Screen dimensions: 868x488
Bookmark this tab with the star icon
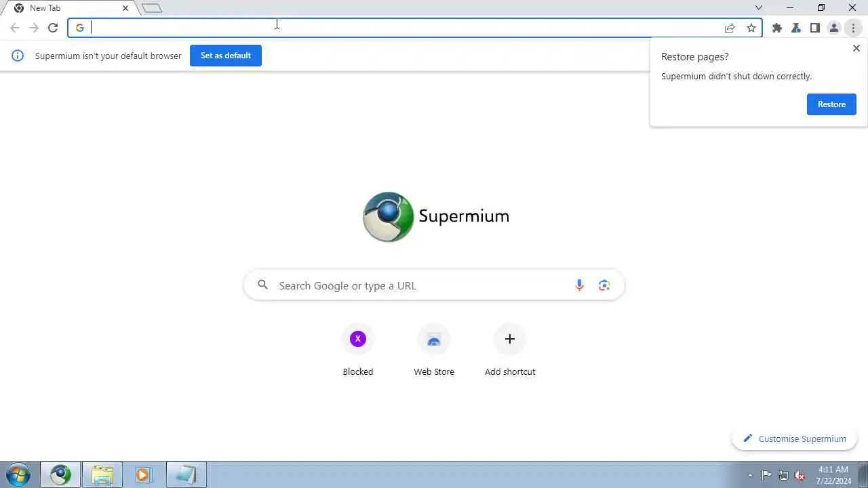click(751, 28)
